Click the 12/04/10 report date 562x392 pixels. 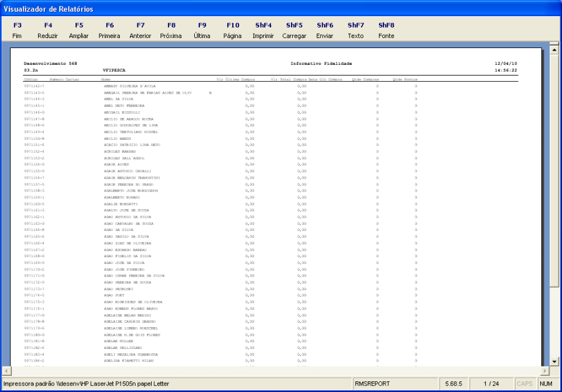click(x=506, y=64)
